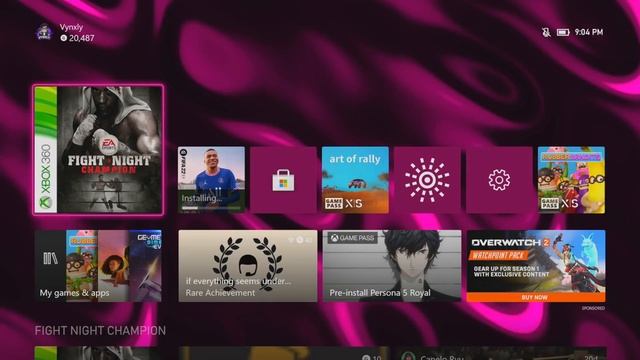
Task: Open the sunburst target icon tile
Action: click(x=427, y=180)
